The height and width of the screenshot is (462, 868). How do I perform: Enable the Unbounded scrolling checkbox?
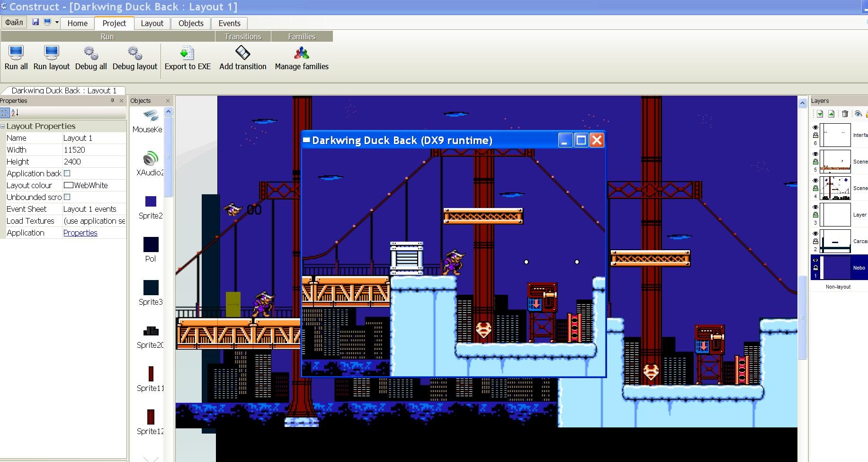click(x=67, y=197)
